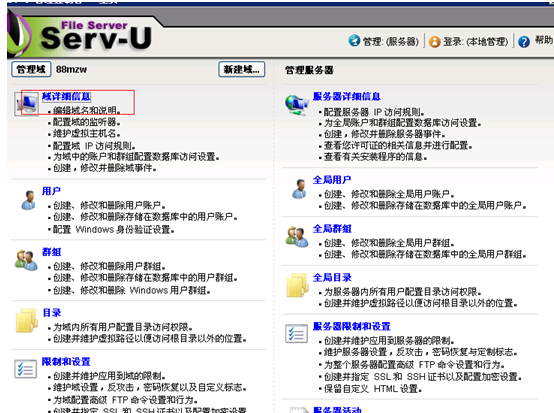The width and height of the screenshot is (554, 413).
Task: Open the 服务器活动 link at bottom
Action: (x=337, y=410)
